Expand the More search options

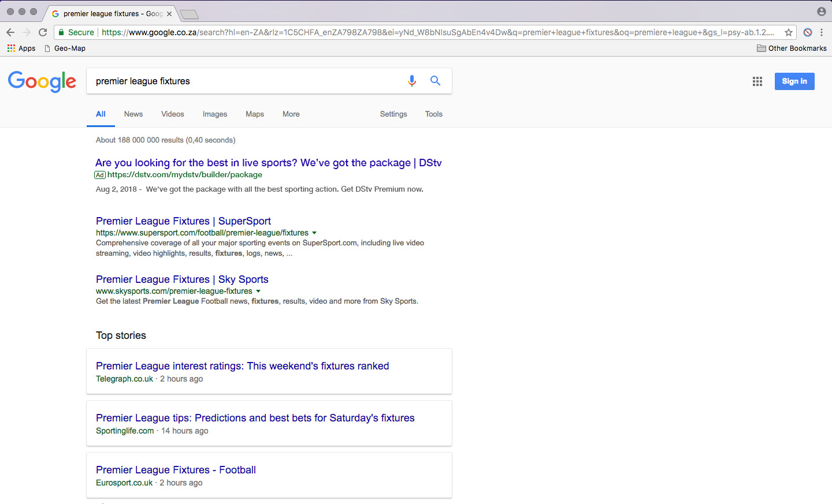pyautogui.click(x=291, y=114)
